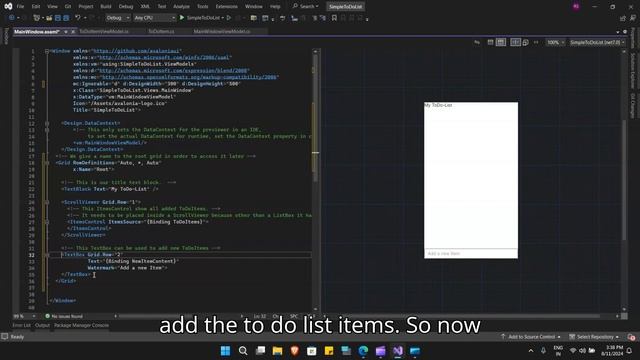Click the Save file toolbar icon
Image resolution: width=640 pixels, height=360 pixels.
click(x=58, y=18)
